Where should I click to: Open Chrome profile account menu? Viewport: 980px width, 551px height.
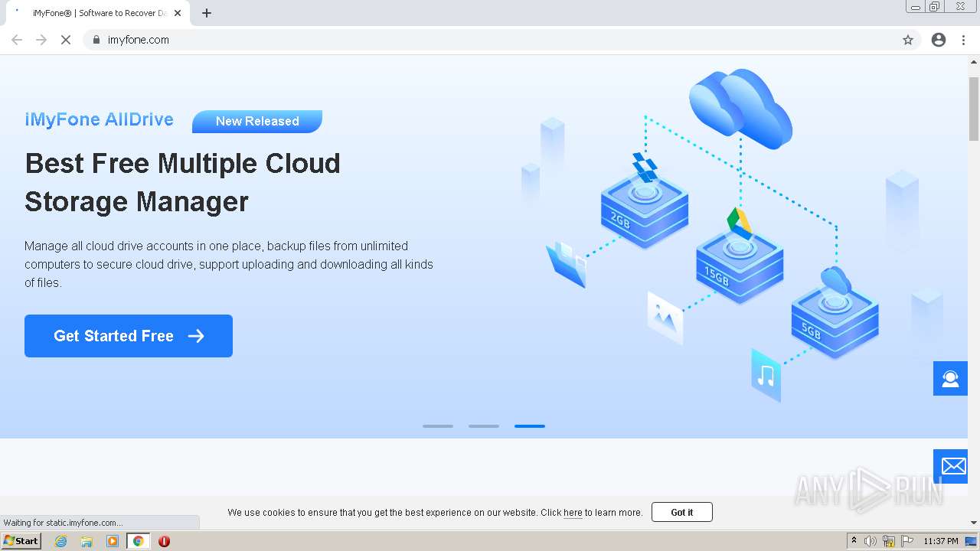pyautogui.click(x=939, y=40)
